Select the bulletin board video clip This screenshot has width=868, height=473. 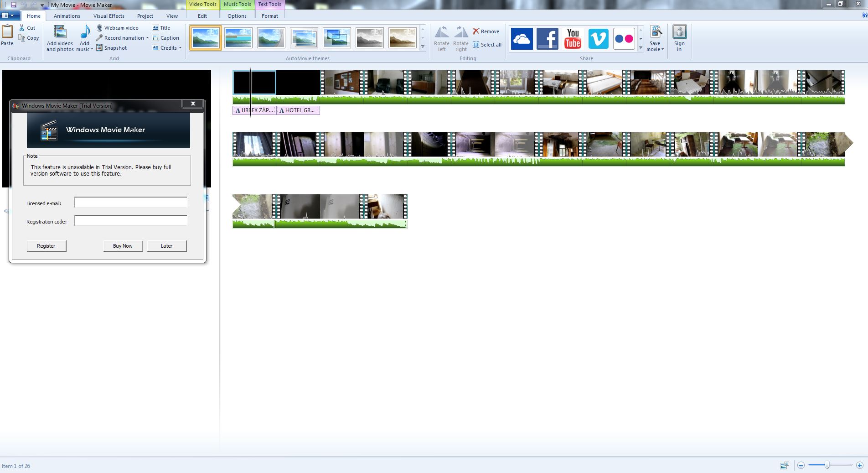[342, 83]
